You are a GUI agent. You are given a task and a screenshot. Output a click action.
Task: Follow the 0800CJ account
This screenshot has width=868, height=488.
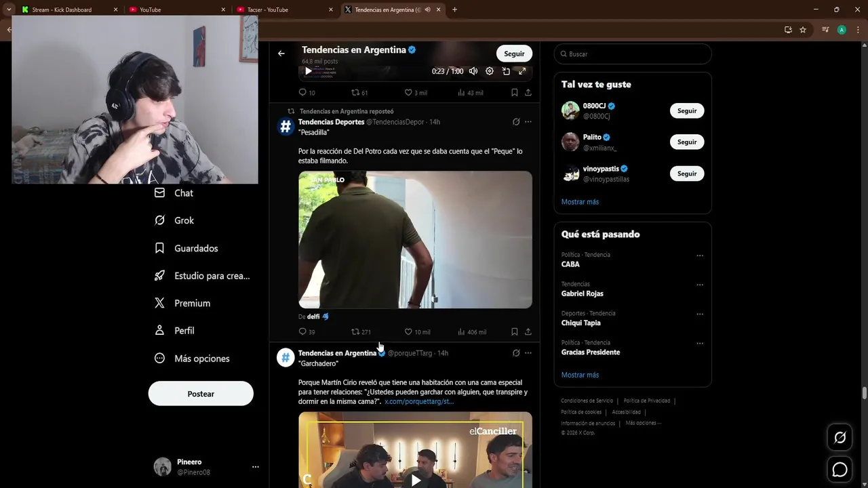click(687, 110)
